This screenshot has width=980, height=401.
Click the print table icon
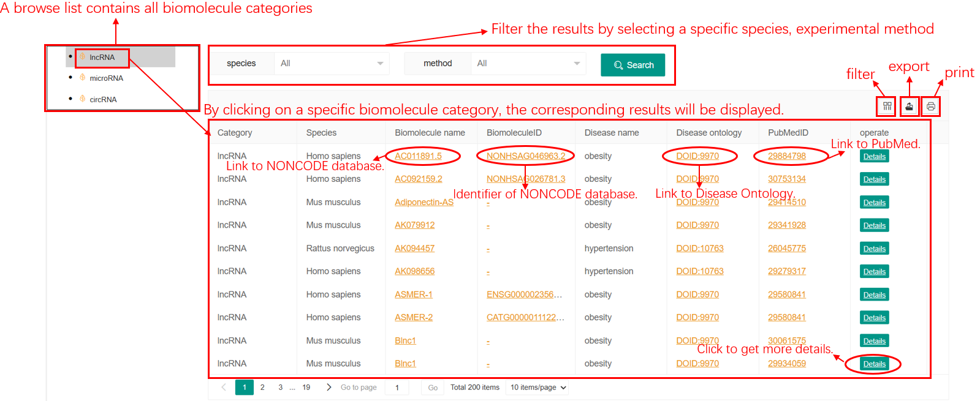[x=930, y=107]
